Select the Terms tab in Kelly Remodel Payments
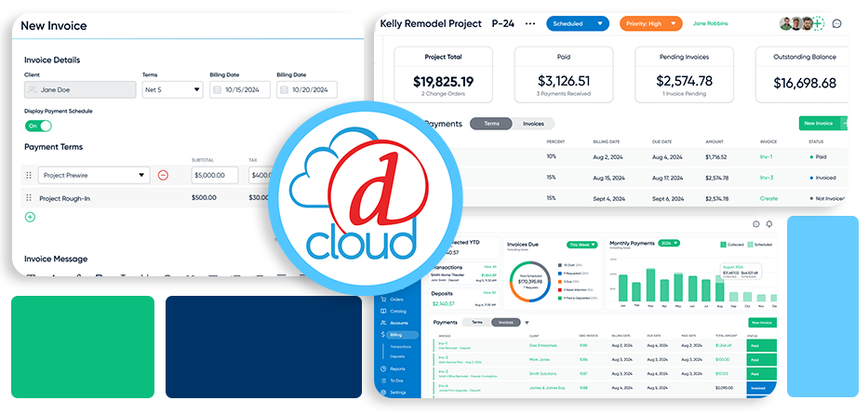 pyautogui.click(x=491, y=124)
